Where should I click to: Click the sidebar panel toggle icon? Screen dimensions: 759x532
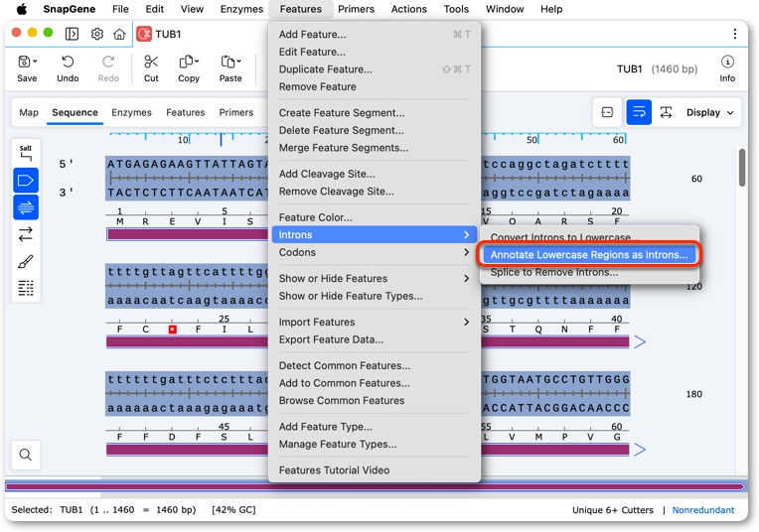(72, 34)
